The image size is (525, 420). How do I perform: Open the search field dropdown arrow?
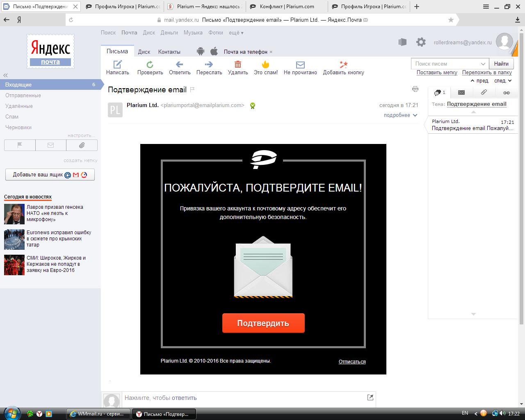[483, 64]
